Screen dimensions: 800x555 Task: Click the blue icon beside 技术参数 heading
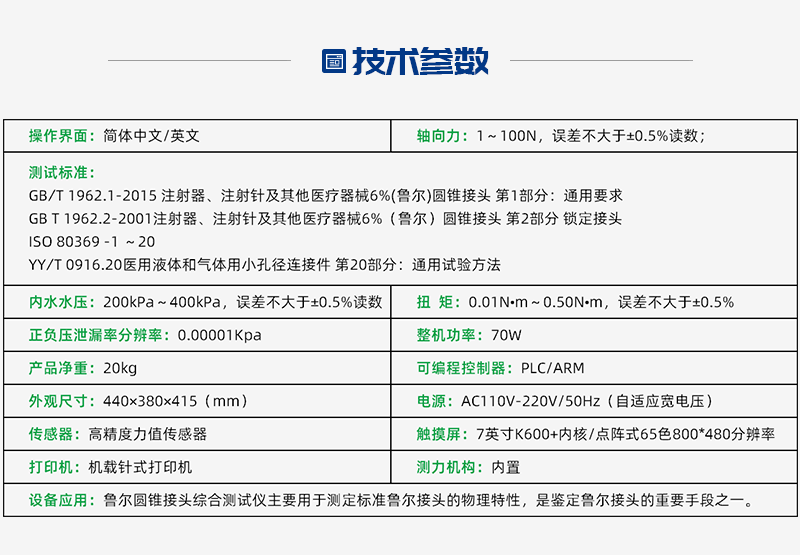[334, 61]
